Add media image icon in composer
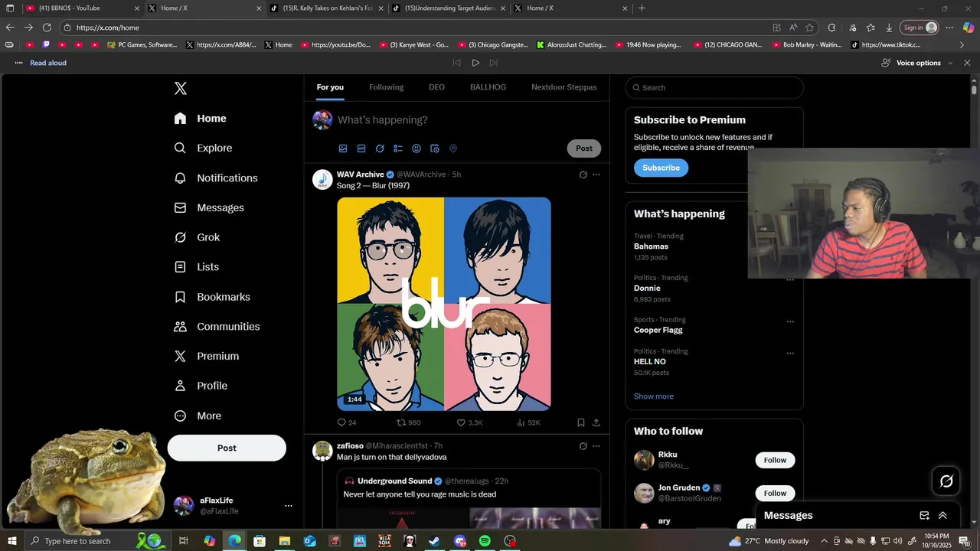This screenshot has height=551, width=980. (x=343, y=148)
